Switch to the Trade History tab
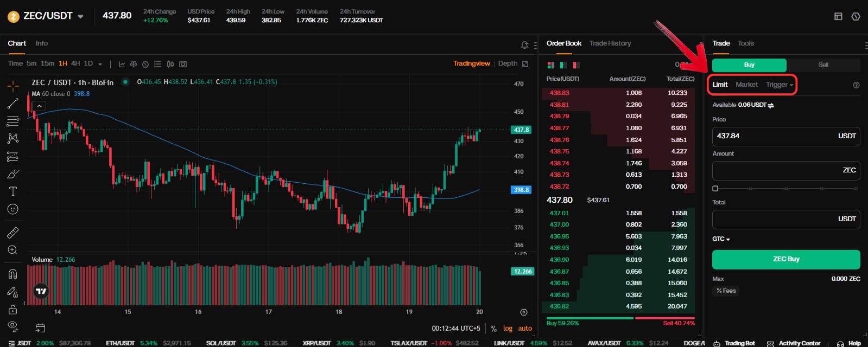Viewport: 868px width, 347px height. (610, 43)
